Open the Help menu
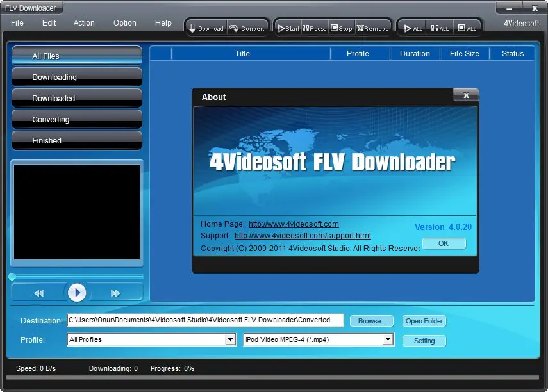Viewport: 548px width, 392px height. click(x=163, y=23)
